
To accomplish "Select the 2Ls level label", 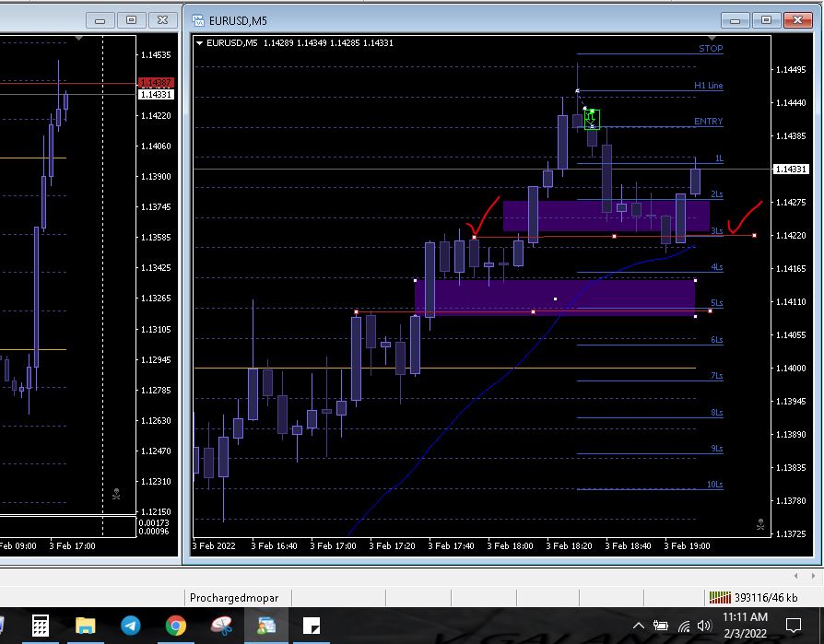I will (717, 193).
